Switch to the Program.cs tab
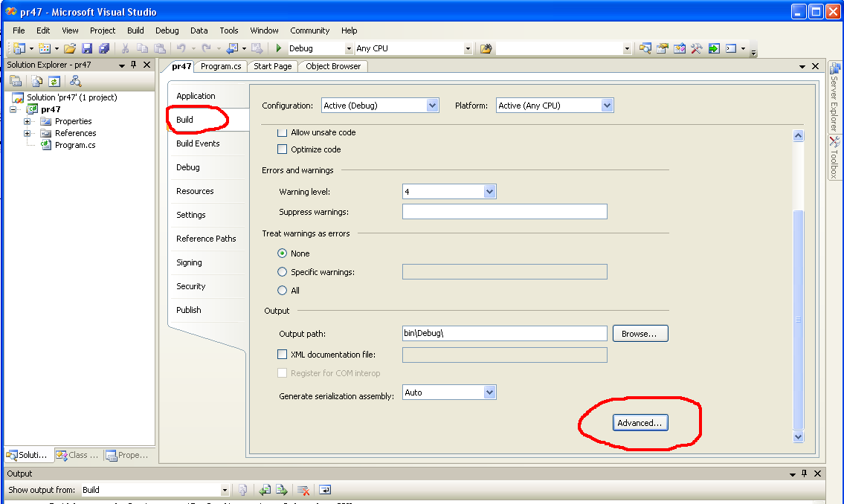The height and width of the screenshot is (504, 844). [x=221, y=66]
